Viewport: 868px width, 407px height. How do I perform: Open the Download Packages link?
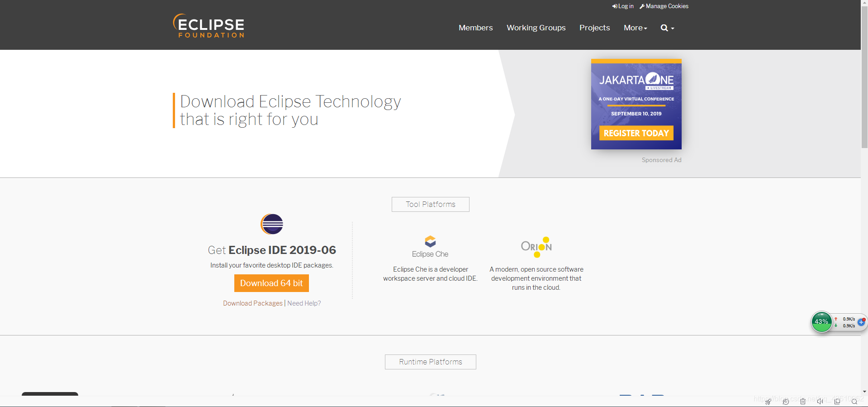(253, 303)
